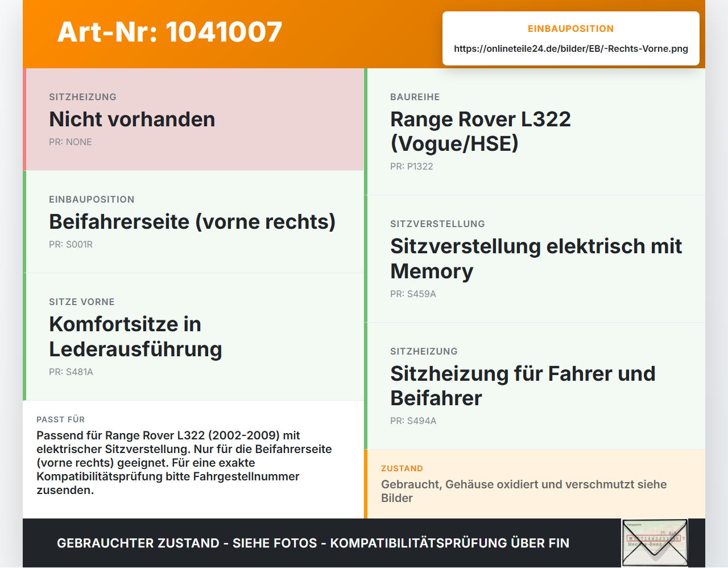
Task: Select the orange EINBAUPOSITION header label
Action: [571, 28]
